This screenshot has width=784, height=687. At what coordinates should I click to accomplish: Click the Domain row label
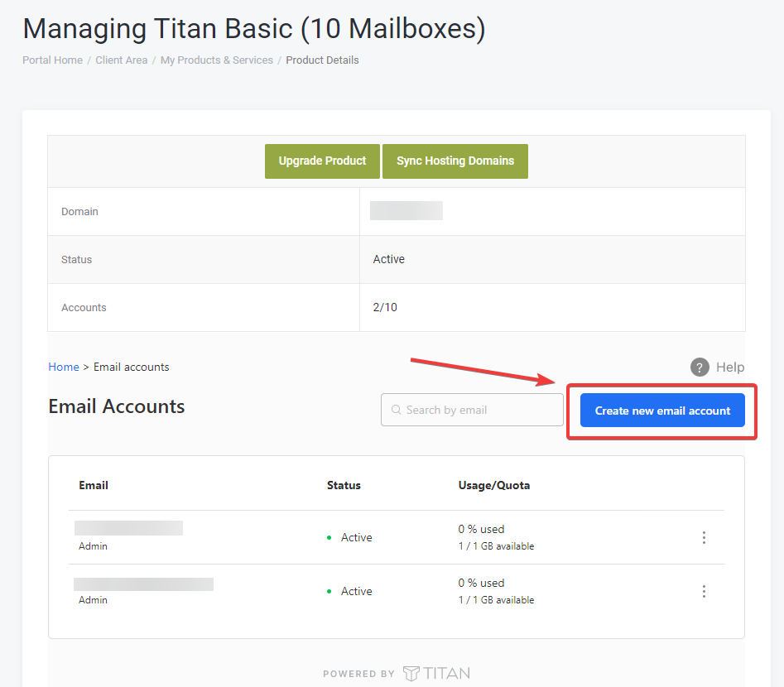[79, 212]
